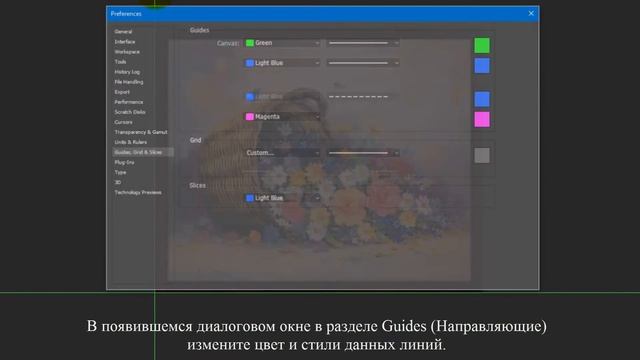The height and width of the screenshot is (360, 640).
Task: Open the 3D preferences category
Action: tap(118, 182)
